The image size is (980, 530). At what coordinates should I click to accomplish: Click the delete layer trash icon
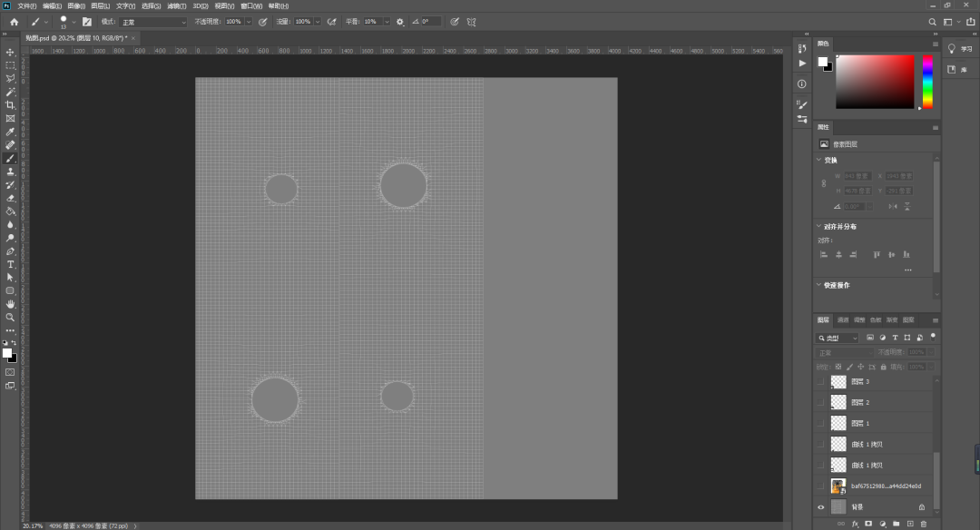(x=924, y=524)
